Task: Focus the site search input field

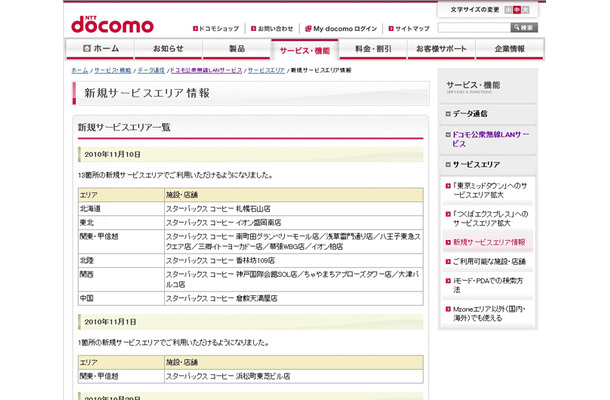Action: 474,28
